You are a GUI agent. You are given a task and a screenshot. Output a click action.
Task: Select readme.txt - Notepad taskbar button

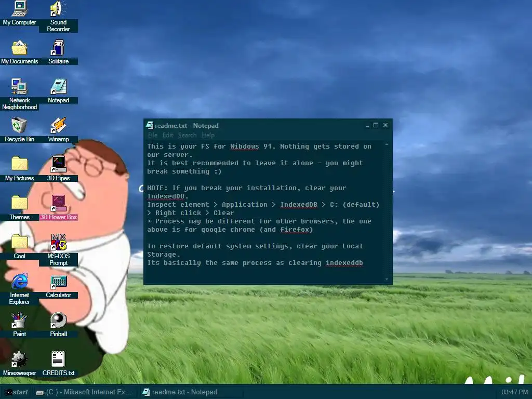click(x=191, y=392)
